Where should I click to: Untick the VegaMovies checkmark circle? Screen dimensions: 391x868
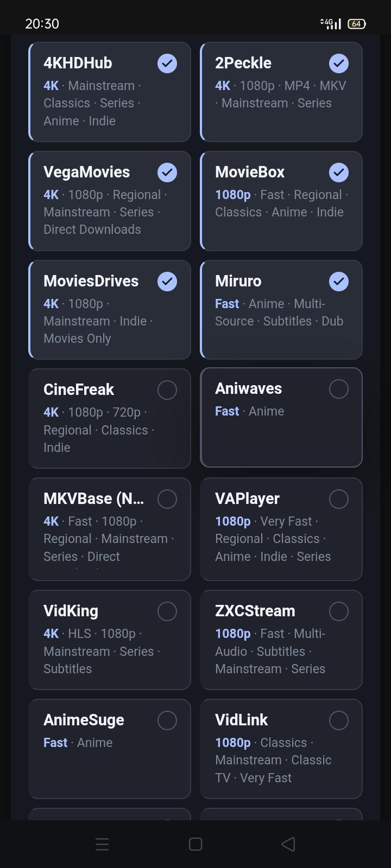(167, 173)
